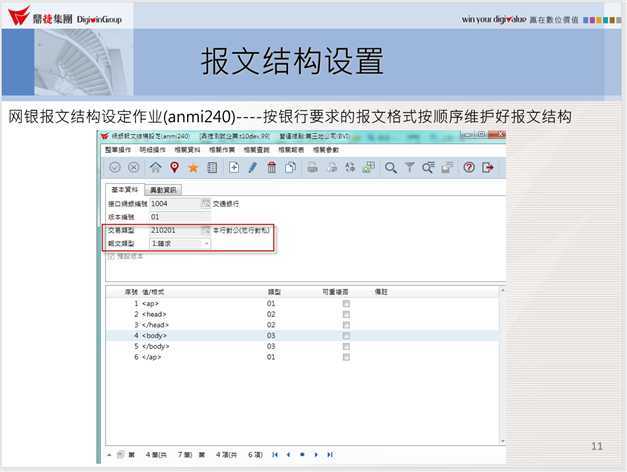
Task: Toggle repeatable checkbox in <head> row
Action: tap(346, 314)
